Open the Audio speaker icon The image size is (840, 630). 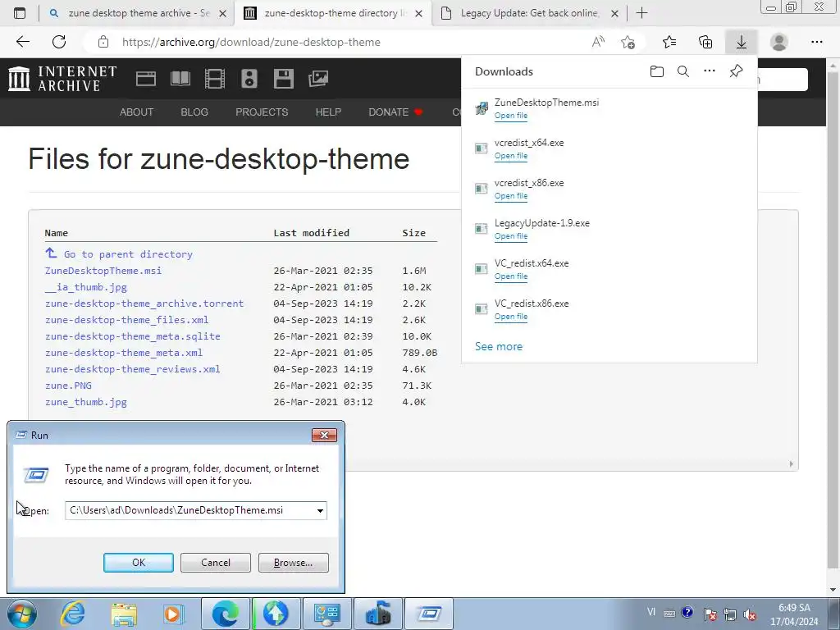pyautogui.click(x=249, y=79)
